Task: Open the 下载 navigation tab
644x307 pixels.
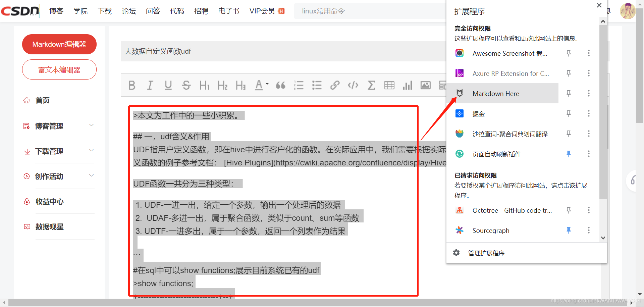Action: coord(105,11)
